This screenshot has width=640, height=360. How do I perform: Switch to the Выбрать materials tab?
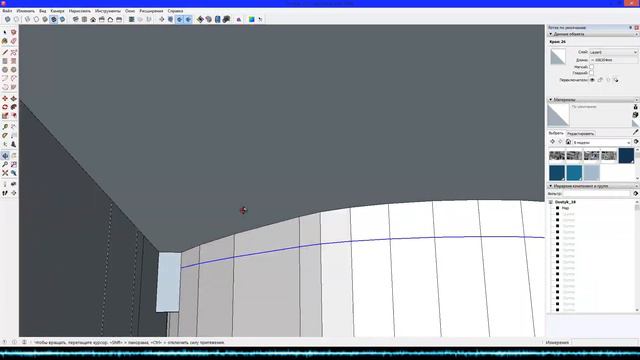[x=556, y=133]
